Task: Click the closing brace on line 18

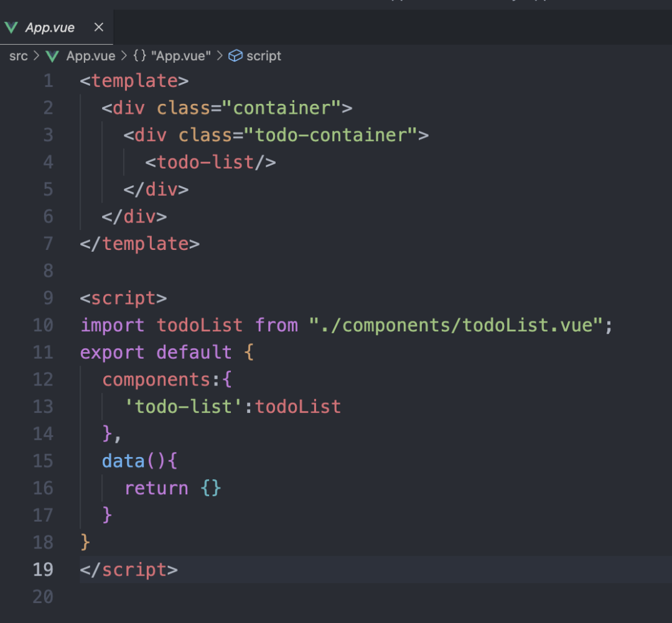Action: click(x=85, y=543)
